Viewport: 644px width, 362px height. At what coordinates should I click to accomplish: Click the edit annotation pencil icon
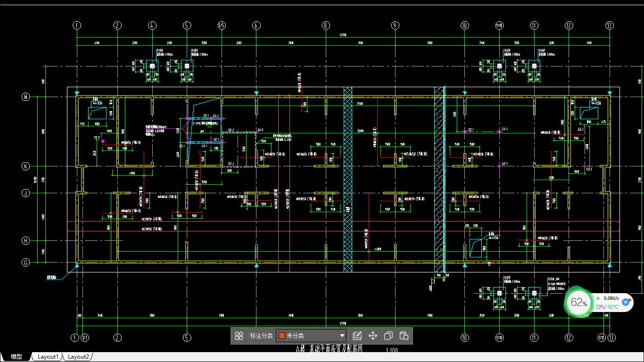coord(357,336)
